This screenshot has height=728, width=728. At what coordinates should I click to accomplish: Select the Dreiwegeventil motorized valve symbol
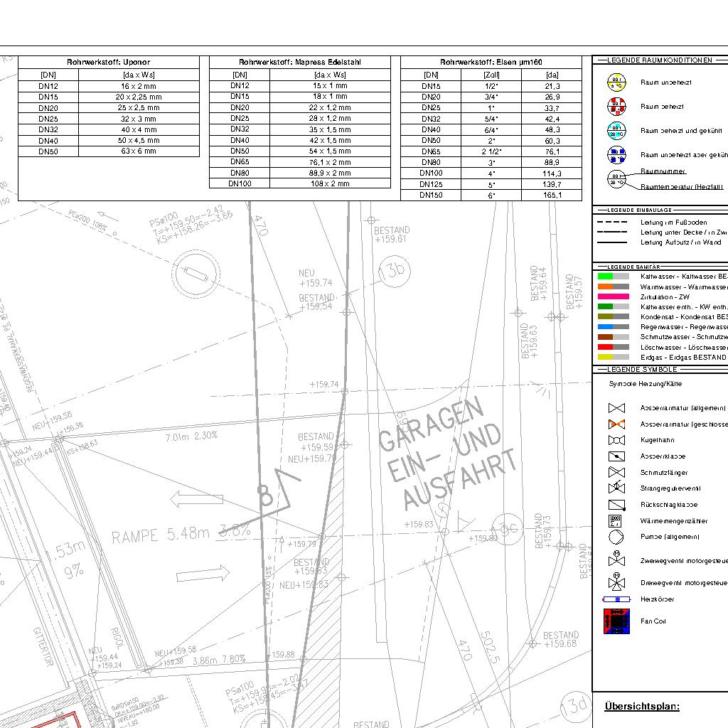(x=616, y=582)
